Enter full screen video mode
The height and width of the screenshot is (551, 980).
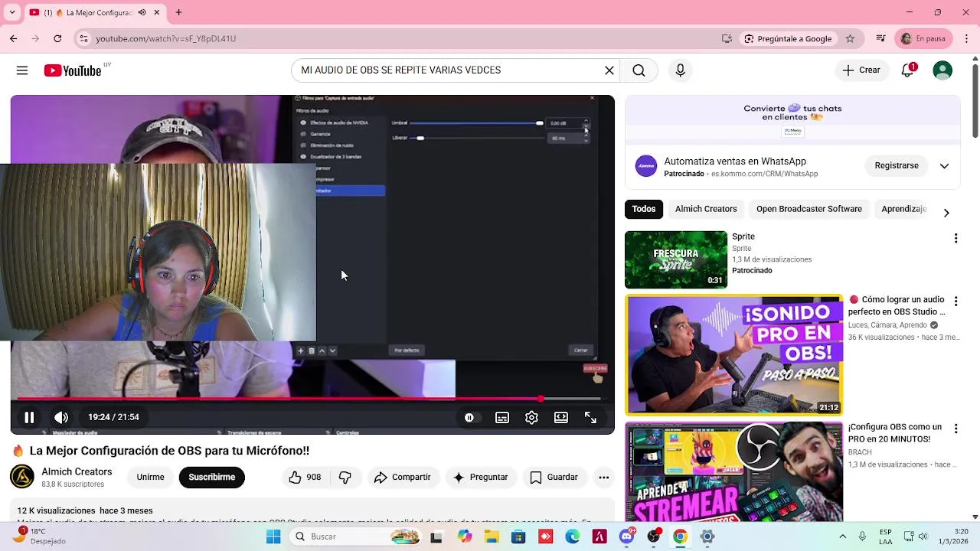click(x=590, y=417)
